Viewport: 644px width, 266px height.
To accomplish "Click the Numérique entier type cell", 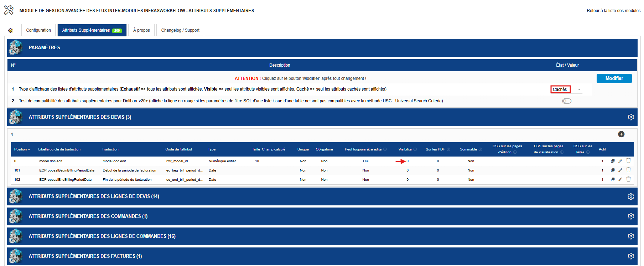I will pos(222,161).
